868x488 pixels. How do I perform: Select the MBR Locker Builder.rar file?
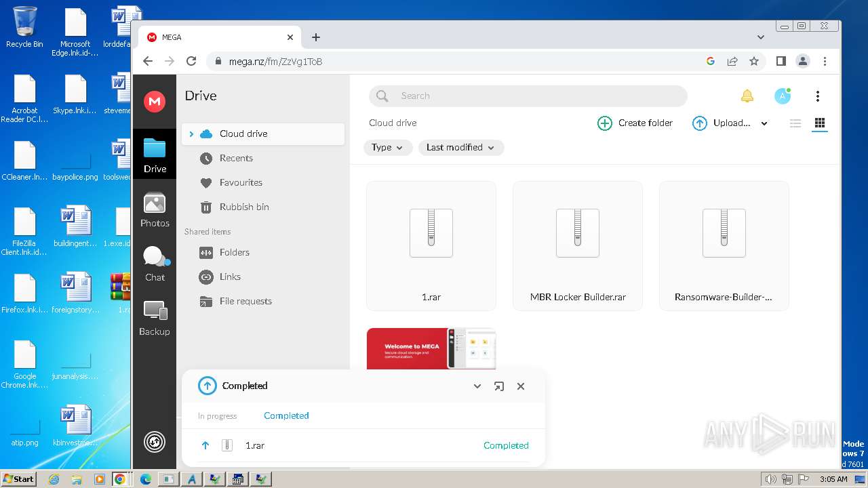[x=578, y=246]
